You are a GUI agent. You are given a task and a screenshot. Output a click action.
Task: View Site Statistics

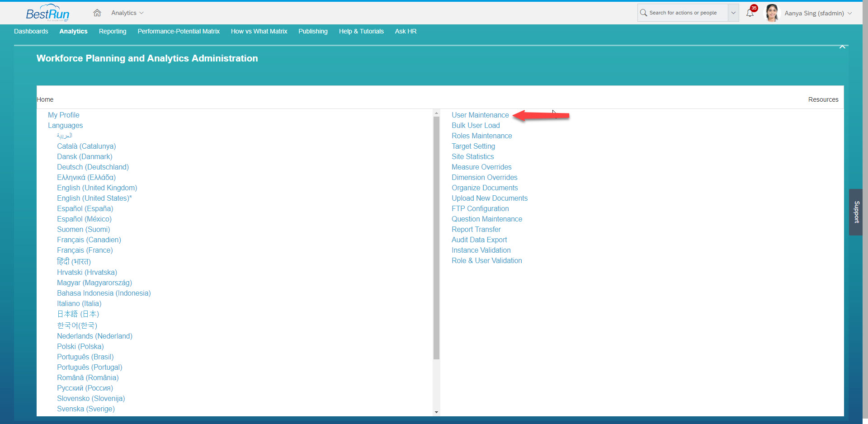(x=473, y=156)
